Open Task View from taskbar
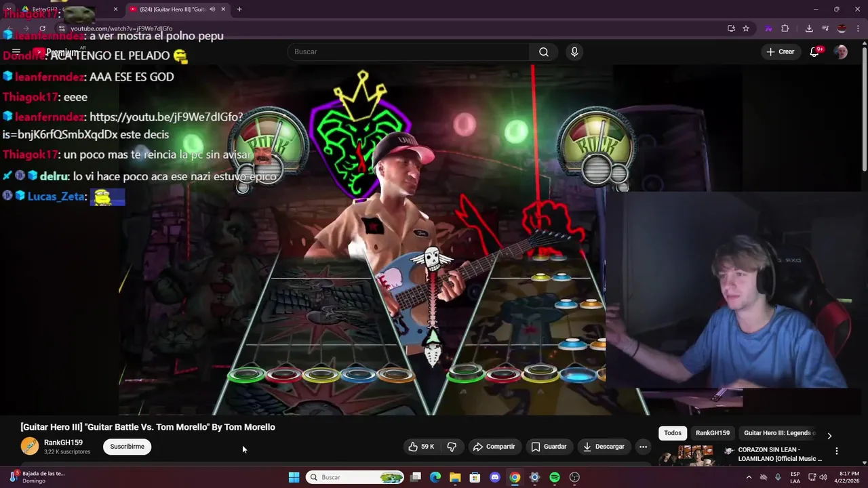Image resolution: width=868 pixels, height=488 pixels. [x=416, y=477]
